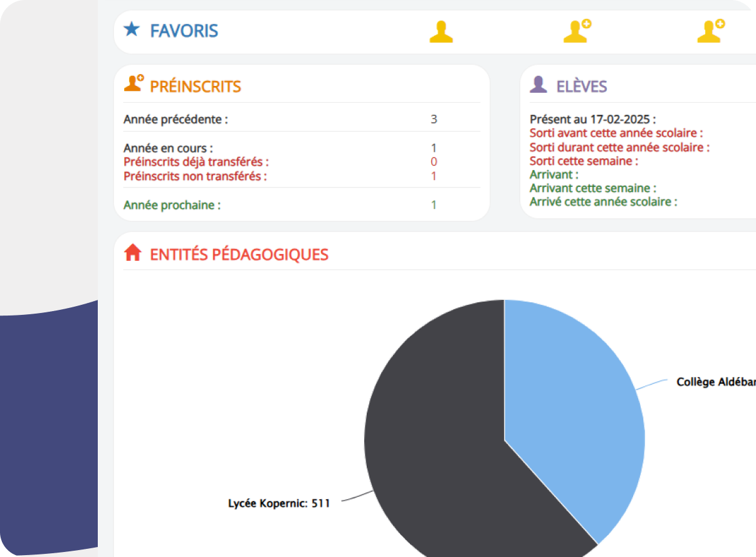Screen dimensions: 756x557
Task: Click the Présent au 17-02-2025 entry
Action: coord(592,119)
